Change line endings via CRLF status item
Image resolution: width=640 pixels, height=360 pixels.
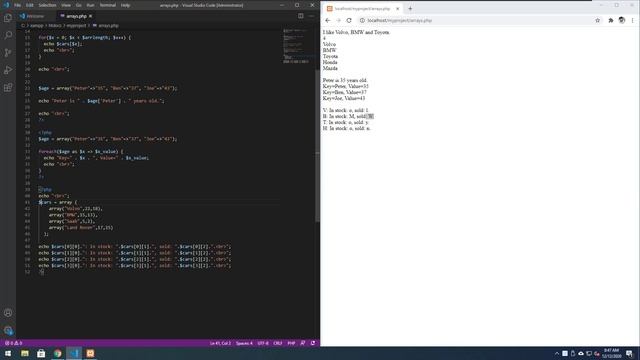[x=278, y=343]
